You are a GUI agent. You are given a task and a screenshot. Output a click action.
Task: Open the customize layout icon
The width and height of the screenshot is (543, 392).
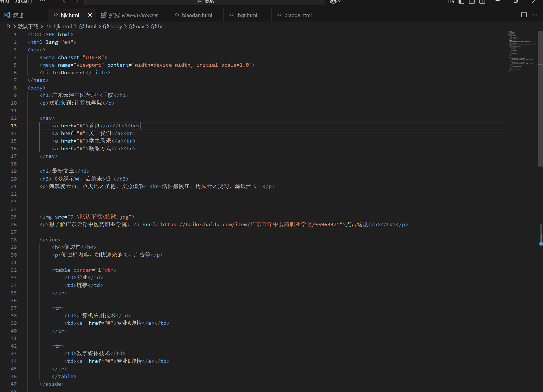click(451, 2)
